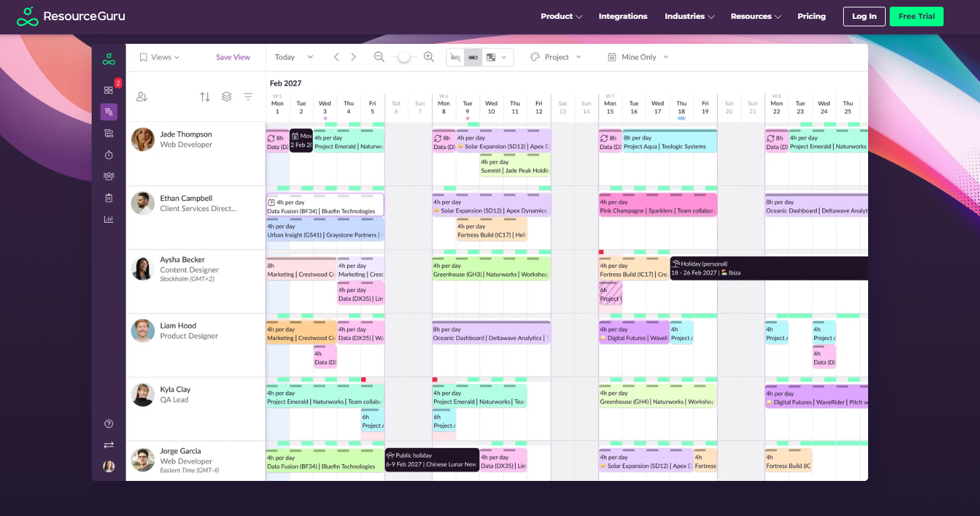Viewport: 980px width, 516px height.
Task: Click the Thu 18 date header
Action: (x=681, y=107)
